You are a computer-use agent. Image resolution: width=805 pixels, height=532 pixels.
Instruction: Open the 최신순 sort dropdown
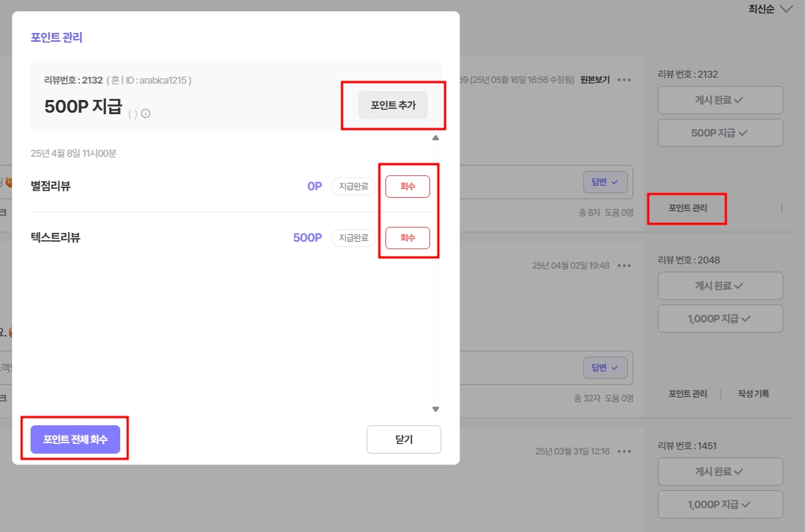[x=770, y=9]
